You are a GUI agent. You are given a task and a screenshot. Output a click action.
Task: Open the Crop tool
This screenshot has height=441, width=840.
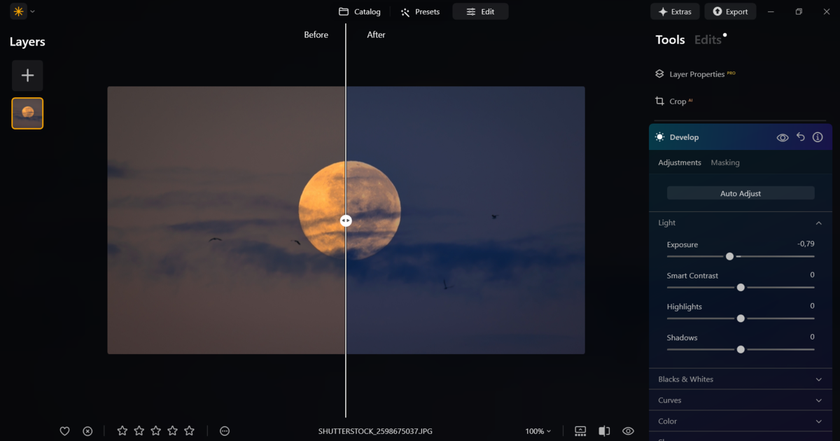click(673, 101)
